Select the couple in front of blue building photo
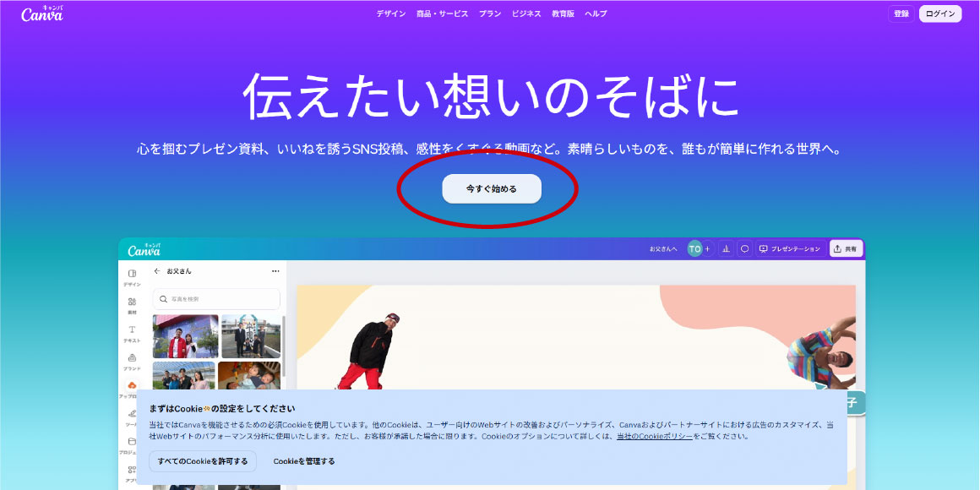 [x=186, y=336]
